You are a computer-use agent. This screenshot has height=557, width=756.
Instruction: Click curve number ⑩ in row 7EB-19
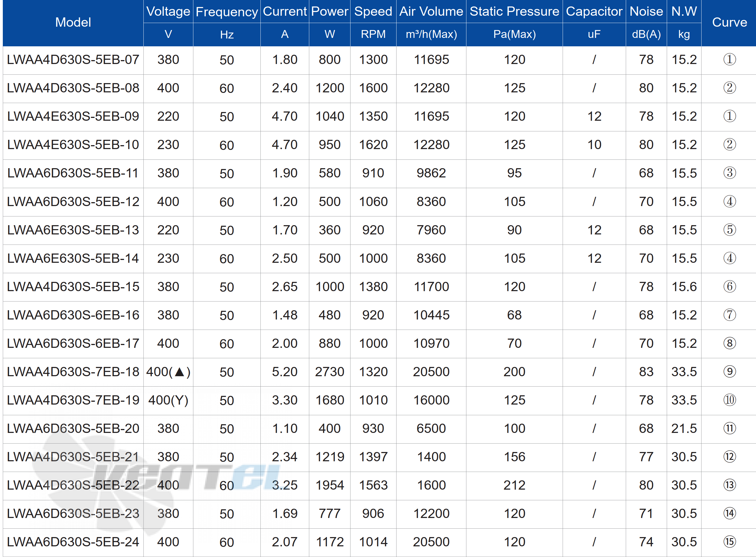click(730, 400)
